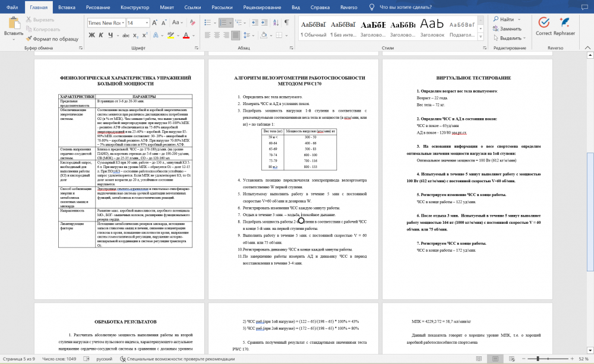Viewport: 594px width, 364px height.
Task: Click the Format Painter brush icon
Action: click(x=29, y=39)
